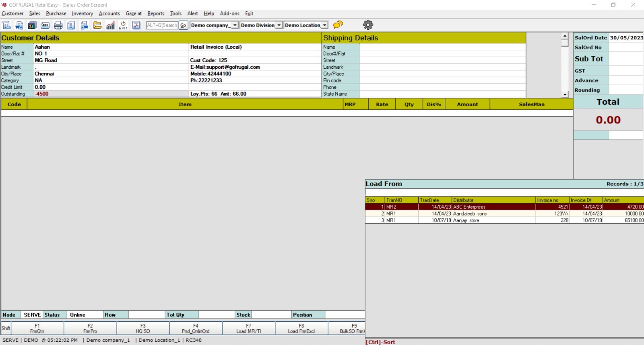Open the line graph icon beside EXIT
This screenshot has width=644, height=345.
pos(136,25)
